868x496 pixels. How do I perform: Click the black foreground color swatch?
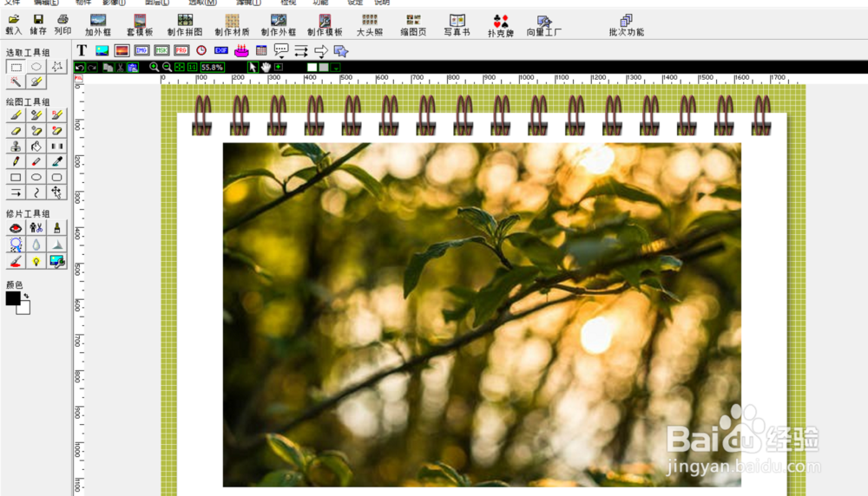pos(13,298)
